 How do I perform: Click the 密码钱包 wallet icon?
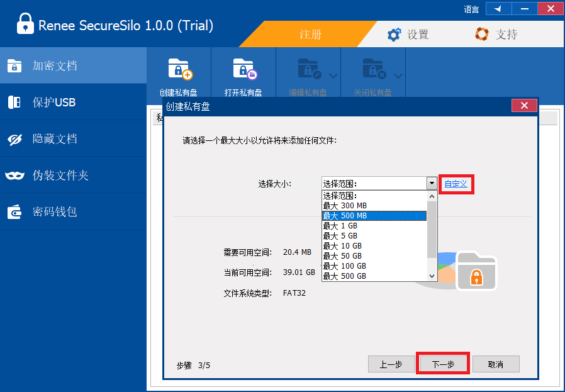(x=14, y=212)
